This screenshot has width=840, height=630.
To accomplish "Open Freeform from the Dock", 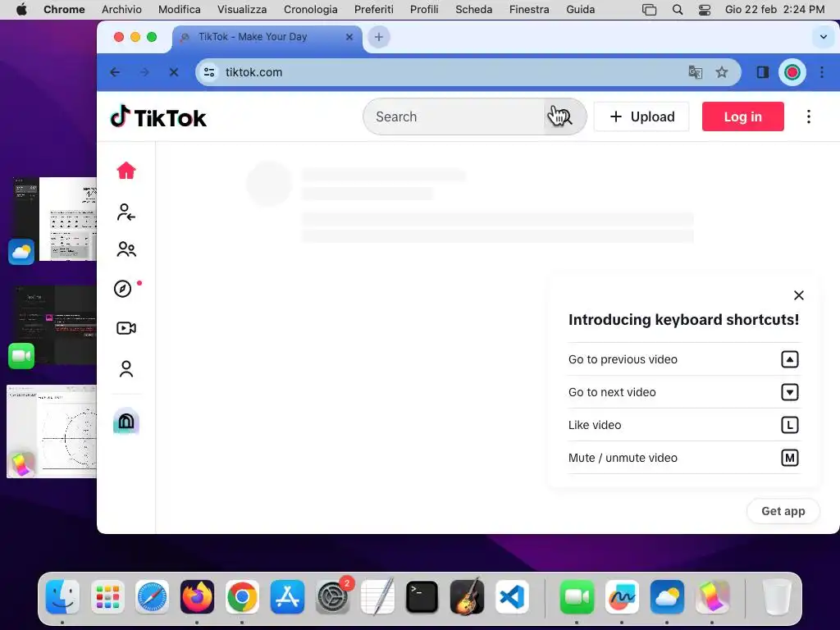I will tap(622, 597).
